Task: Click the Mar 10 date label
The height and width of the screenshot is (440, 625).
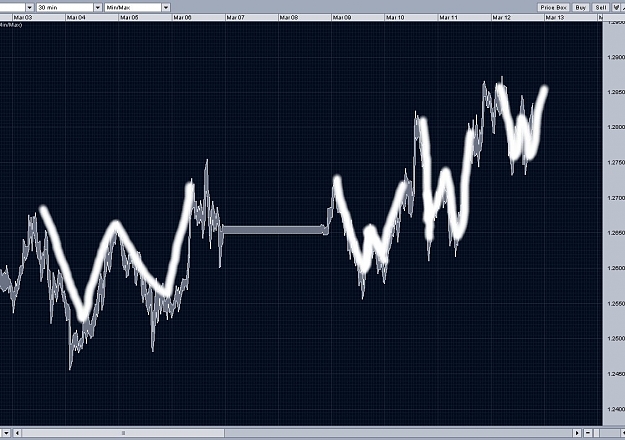Action: tap(395, 18)
